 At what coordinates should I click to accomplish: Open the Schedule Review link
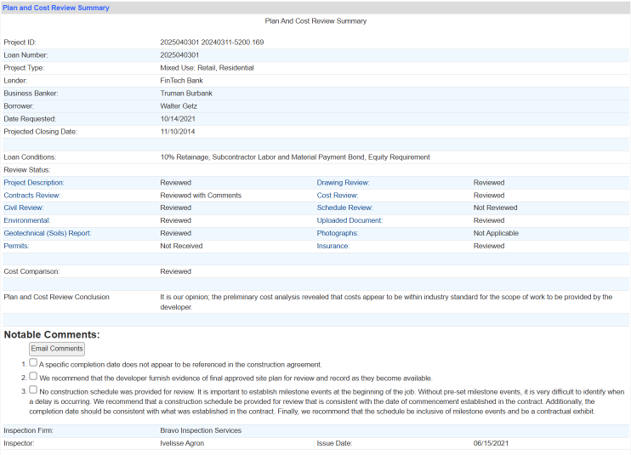tap(345, 208)
